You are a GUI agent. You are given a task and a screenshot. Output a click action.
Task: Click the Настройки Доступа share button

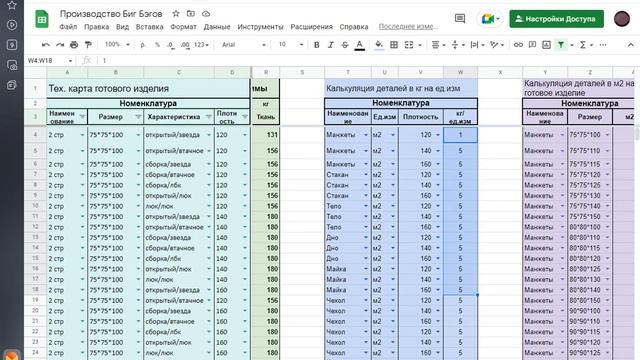[x=556, y=19]
